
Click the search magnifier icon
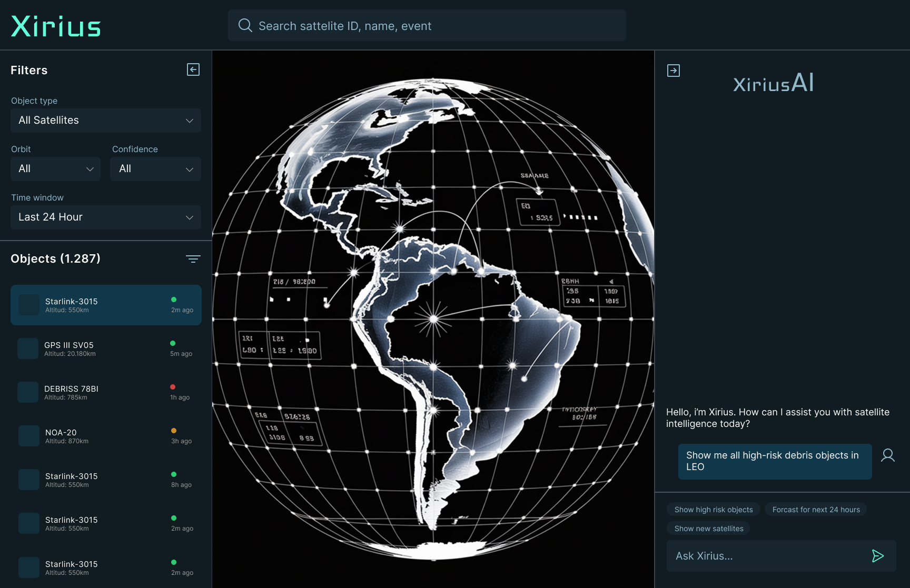point(245,25)
